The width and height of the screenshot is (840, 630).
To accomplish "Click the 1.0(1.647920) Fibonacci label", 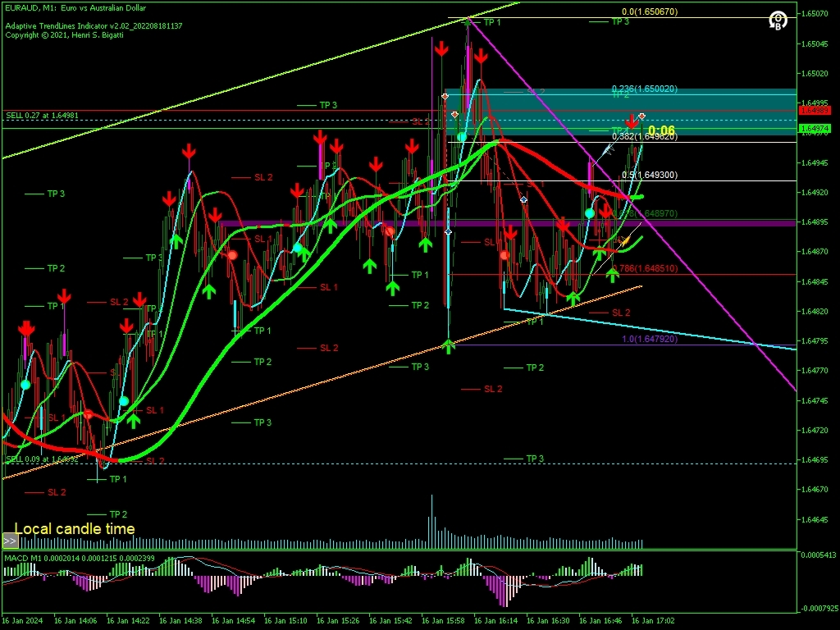I will (650, 339).
